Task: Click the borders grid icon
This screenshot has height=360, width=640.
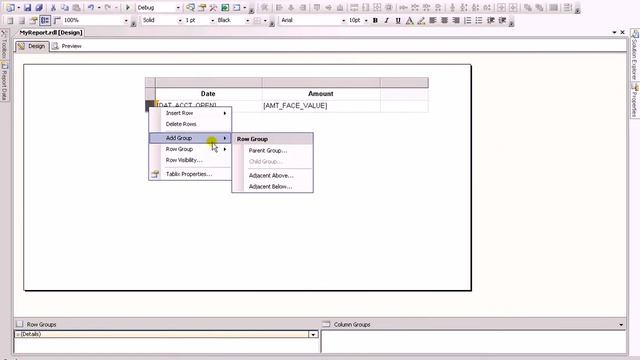Action: [257, 20]
